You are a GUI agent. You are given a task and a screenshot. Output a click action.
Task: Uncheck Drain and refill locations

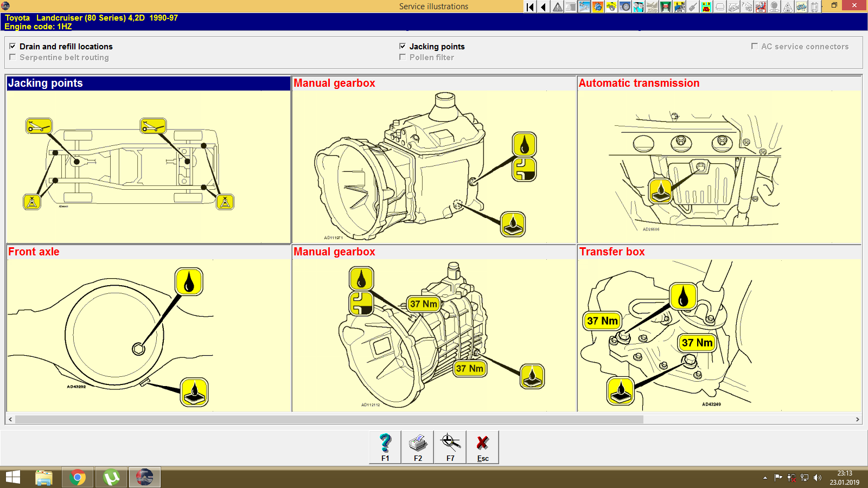click(13, 47)
